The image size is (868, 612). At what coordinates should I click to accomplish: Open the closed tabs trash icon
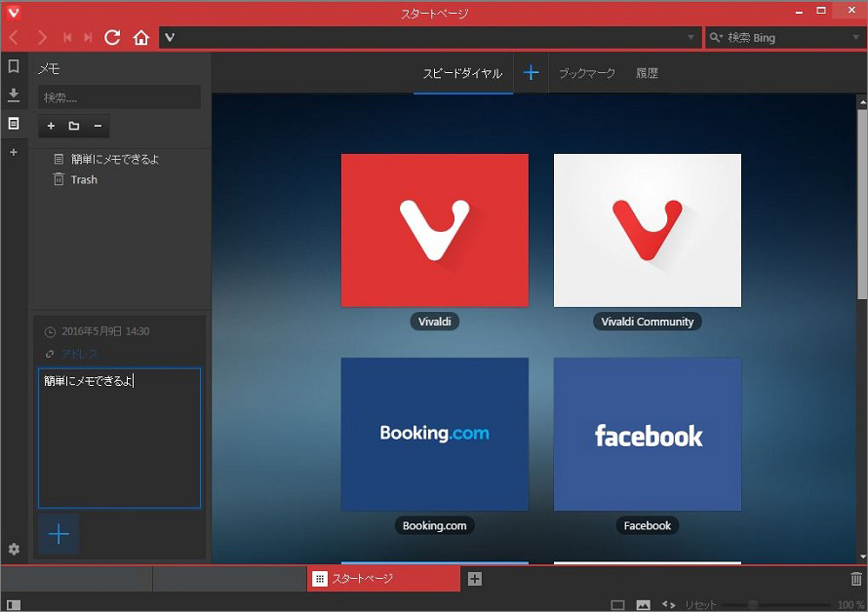856,579
